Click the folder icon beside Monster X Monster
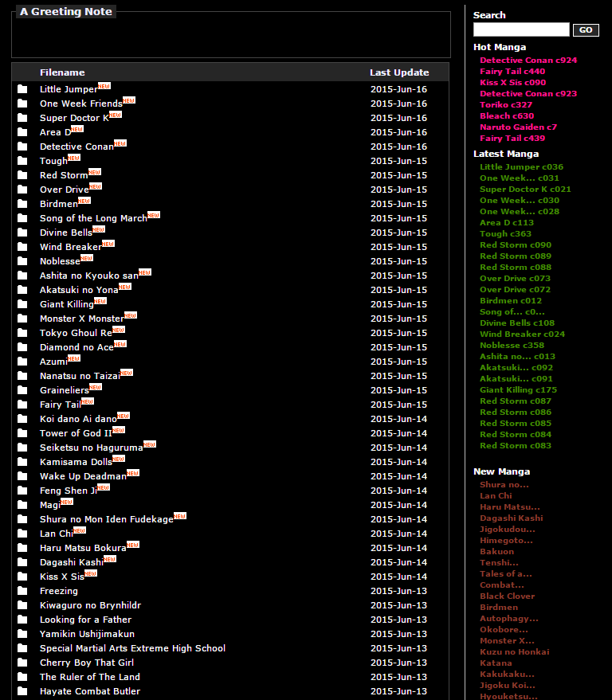 pyautogui.click(x=22, y=319)
